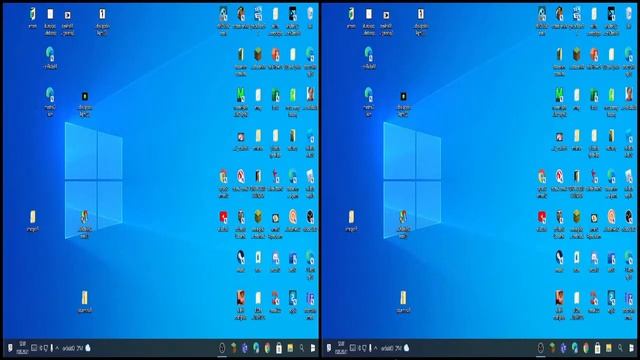Click the underlined circular running-app icon on the left copy's taskbar
The width and height of the screenshot is (640, 360).
tap(222, 348)
